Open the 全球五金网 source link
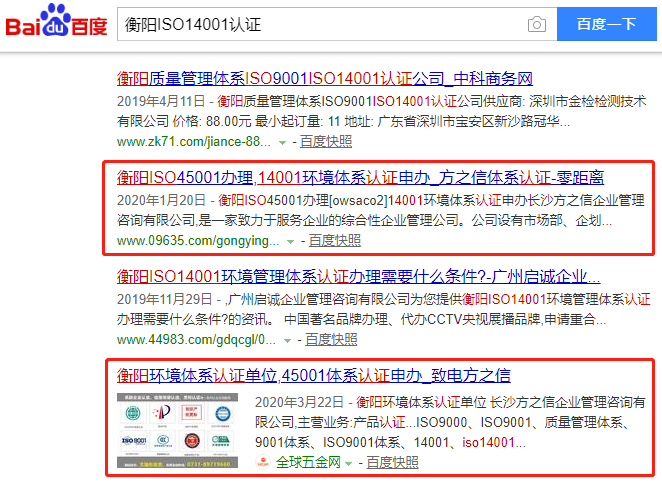 [x=308, y=463]
